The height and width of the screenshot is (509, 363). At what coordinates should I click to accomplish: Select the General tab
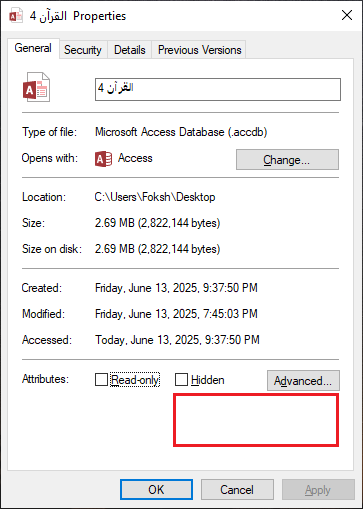click(x=33, y=48)
